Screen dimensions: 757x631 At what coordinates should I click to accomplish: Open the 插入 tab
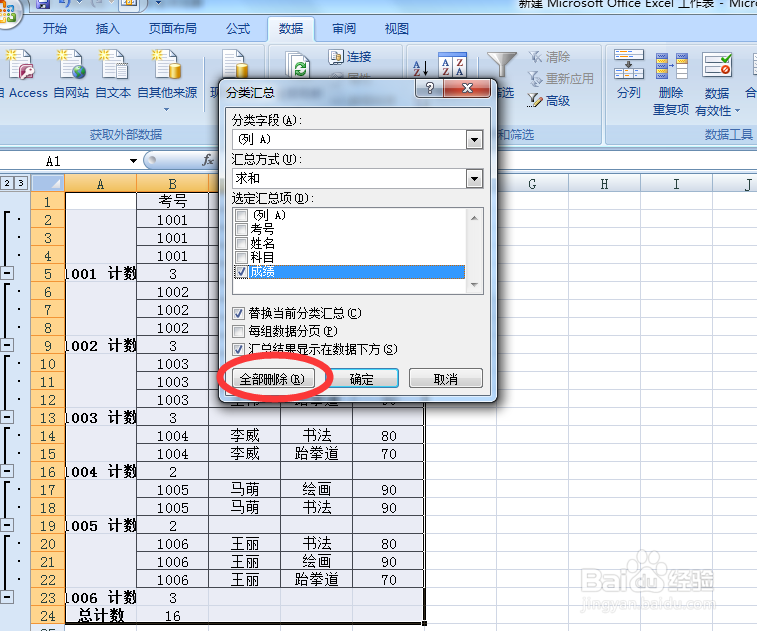(x=107, y=29)
